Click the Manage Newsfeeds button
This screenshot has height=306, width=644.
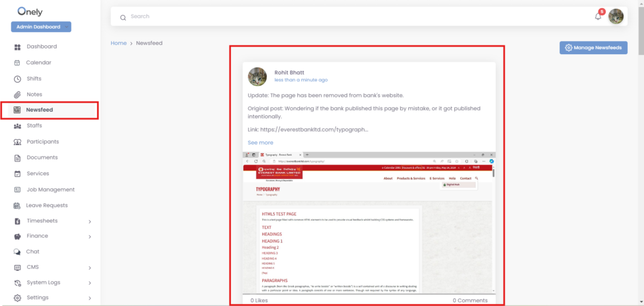point(593,48)
